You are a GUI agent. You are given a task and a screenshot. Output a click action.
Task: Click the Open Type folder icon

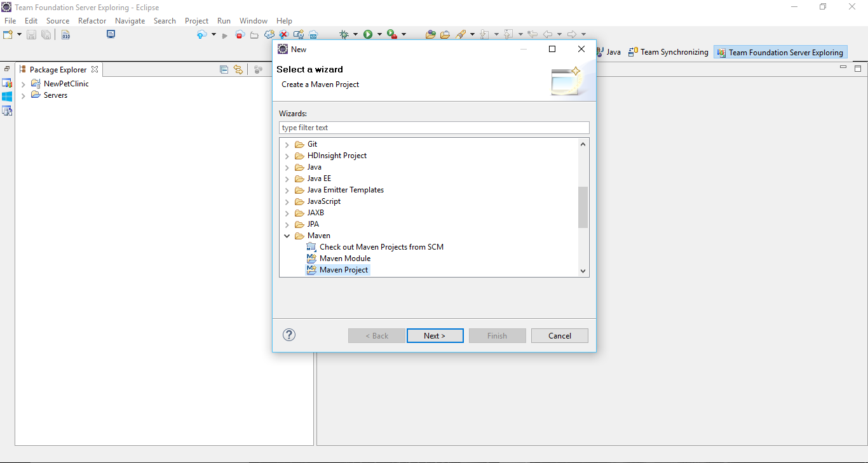point(431,34)
